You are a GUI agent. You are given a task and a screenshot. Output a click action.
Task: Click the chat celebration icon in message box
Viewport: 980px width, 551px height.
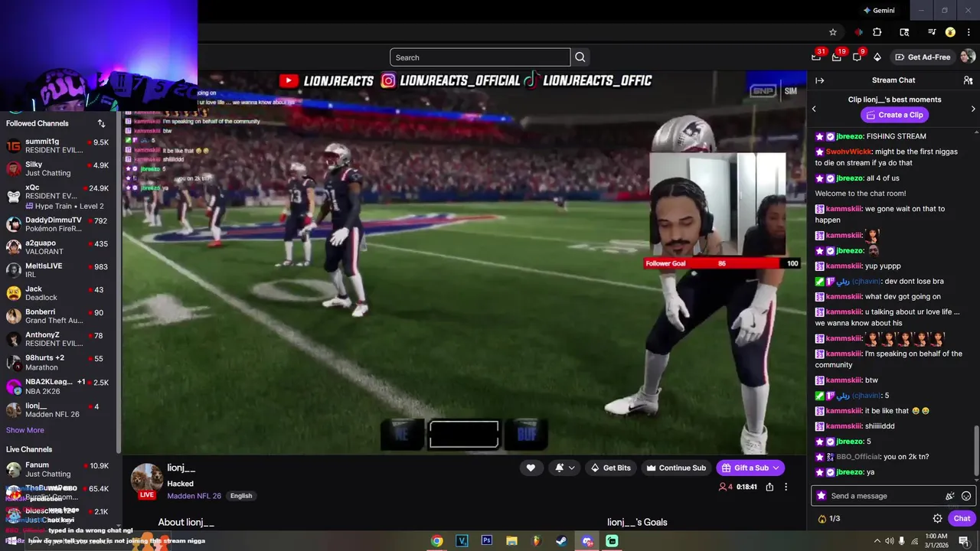click(950, 496)
